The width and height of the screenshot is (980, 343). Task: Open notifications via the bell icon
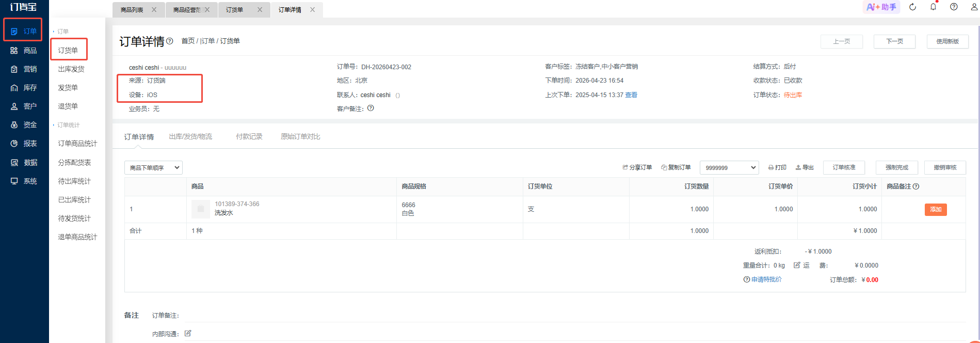pos(933,7)
